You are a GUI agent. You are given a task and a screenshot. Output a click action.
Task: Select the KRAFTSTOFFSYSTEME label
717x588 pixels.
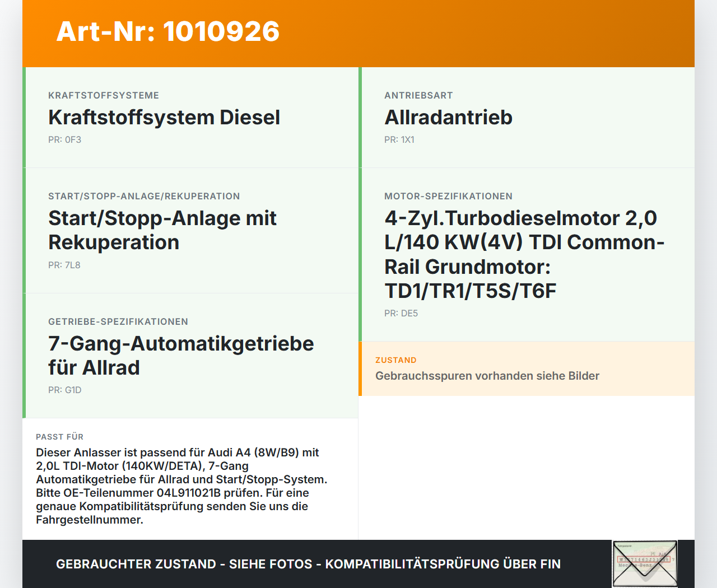pyautogui.click(x=104, y=96)
